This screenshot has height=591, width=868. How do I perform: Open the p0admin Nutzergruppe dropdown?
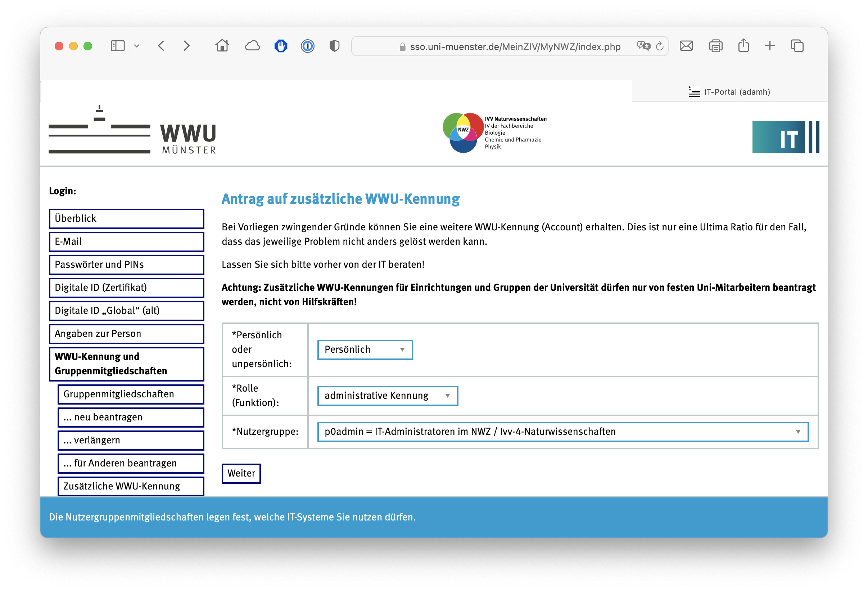562,432
